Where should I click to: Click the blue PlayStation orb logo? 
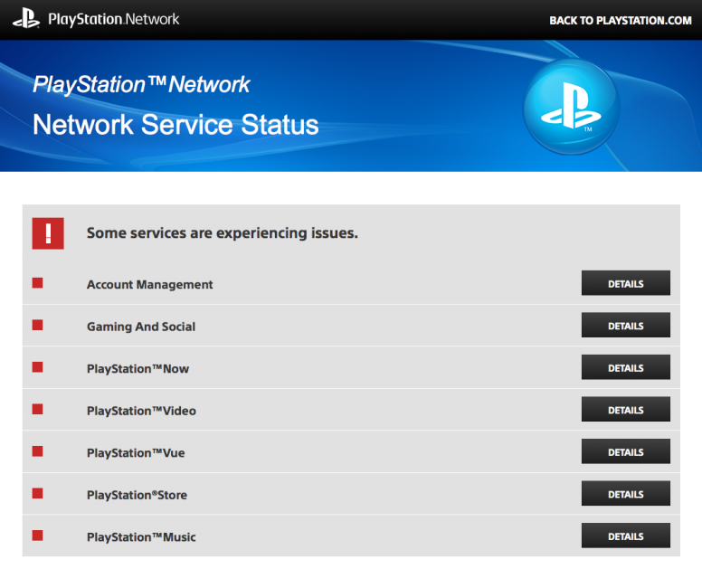coord(572,107)
